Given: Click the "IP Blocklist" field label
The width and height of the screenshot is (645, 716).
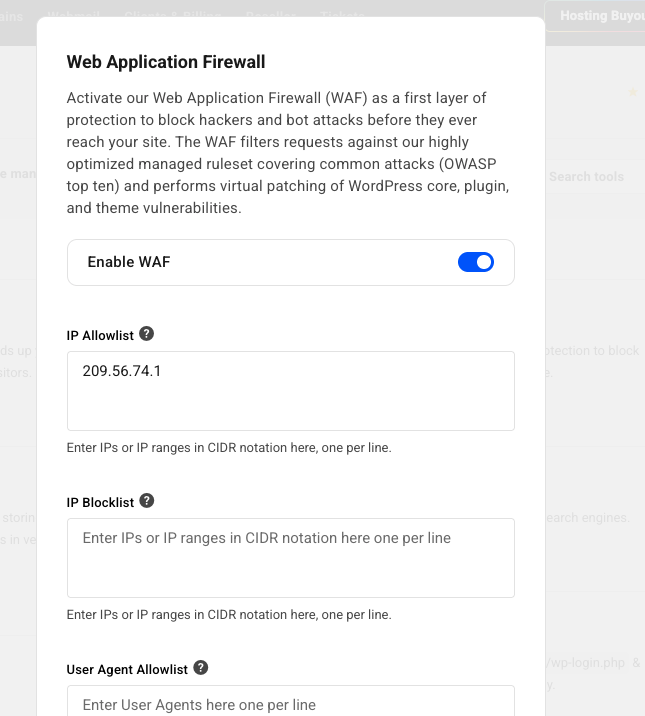Looking at the screenshot, I should click(100, 502).
